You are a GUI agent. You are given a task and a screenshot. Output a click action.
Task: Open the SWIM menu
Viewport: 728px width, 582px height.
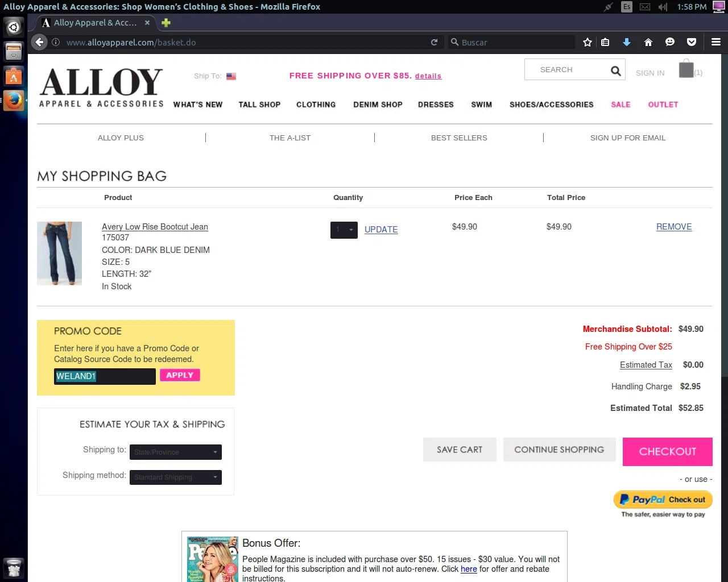coord(481,105)
